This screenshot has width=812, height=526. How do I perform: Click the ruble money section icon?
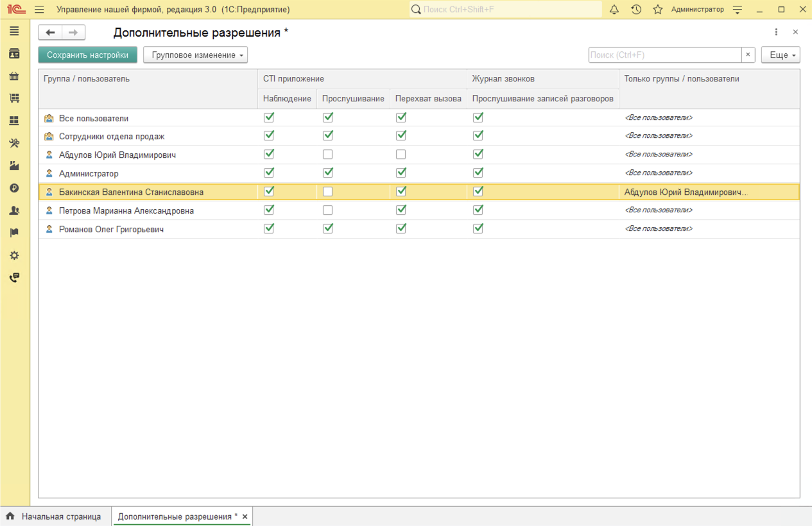pos(14,188)
